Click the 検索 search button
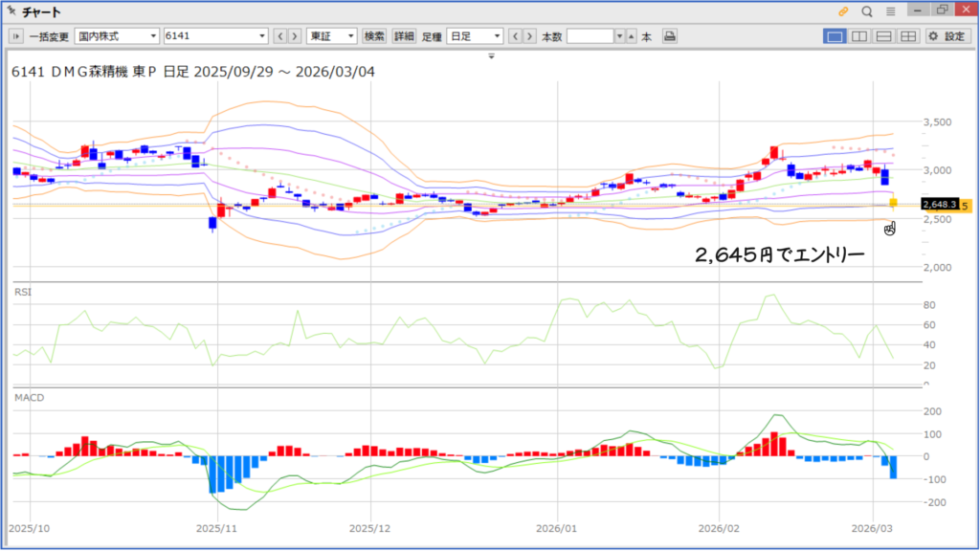This screenshot has width=980, height=551. [374, 36]
